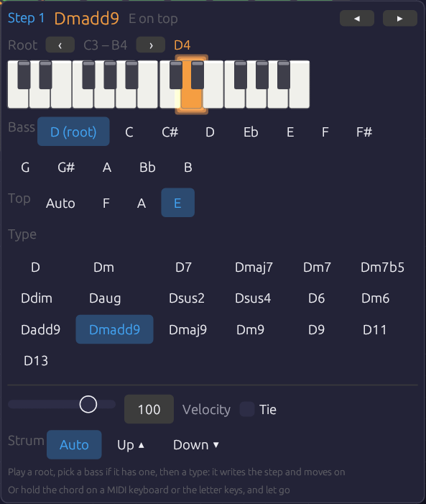Select G as bass note
This screenshot has height=504, width=426.
pyautogui.click(x=25, y=167)
